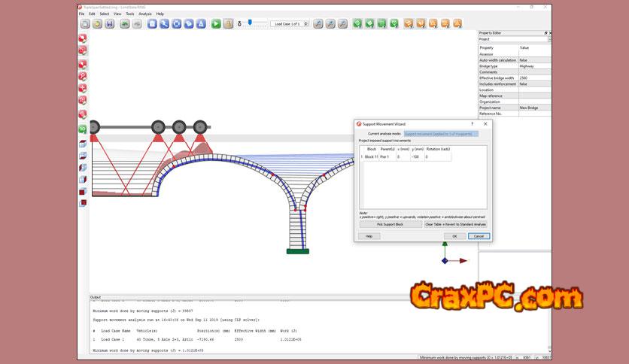The height and width of the screenshot is (364, 629).
Task: Open the Bridge type Highway dropdown
Action: (x=533, y=66)
